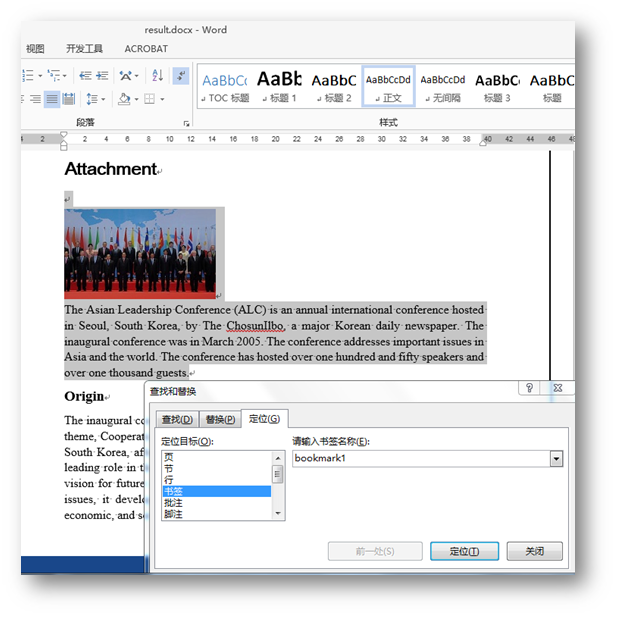Screen dimensions: 617x617
Task: Open the shading color dropdown arrow
Action: pos(137,99)
